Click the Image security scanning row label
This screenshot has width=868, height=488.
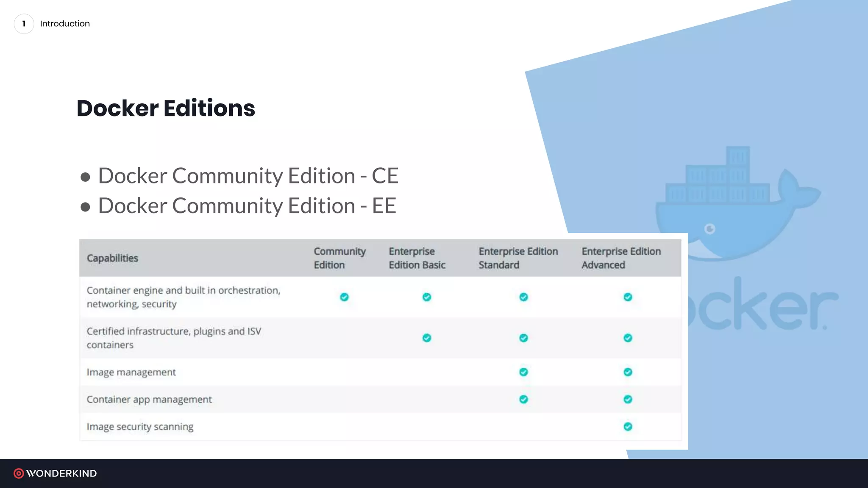click(x=140, y=427)
